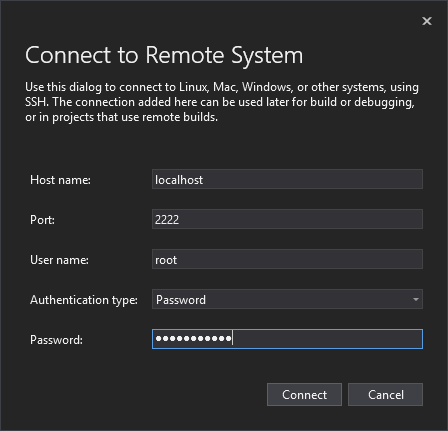Click the masked password dots

coord(194,339)
